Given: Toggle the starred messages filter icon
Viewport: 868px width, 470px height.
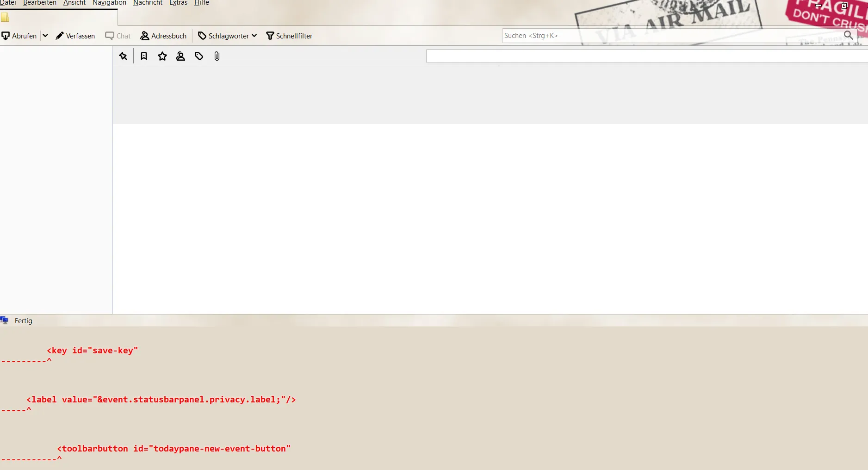Looking at the screenshot, I should pos(162,56).
